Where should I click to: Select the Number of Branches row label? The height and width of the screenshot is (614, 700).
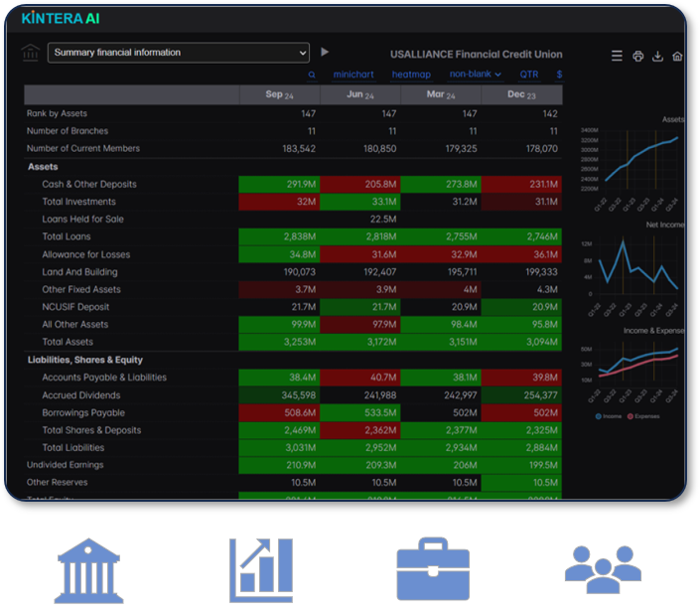point(68,131)
